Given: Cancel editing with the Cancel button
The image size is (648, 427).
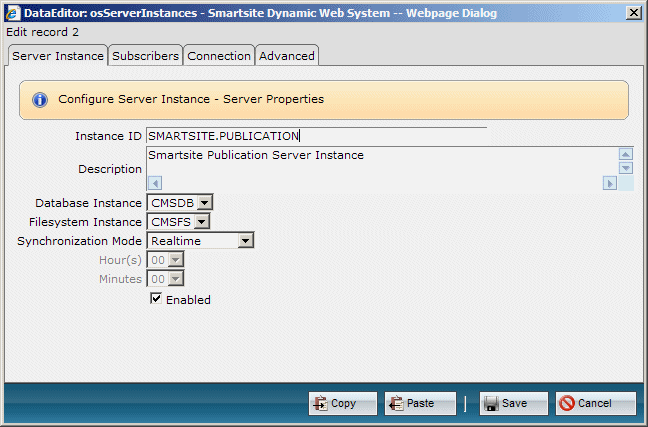Looking at the screenshot, I should point(596,403).
